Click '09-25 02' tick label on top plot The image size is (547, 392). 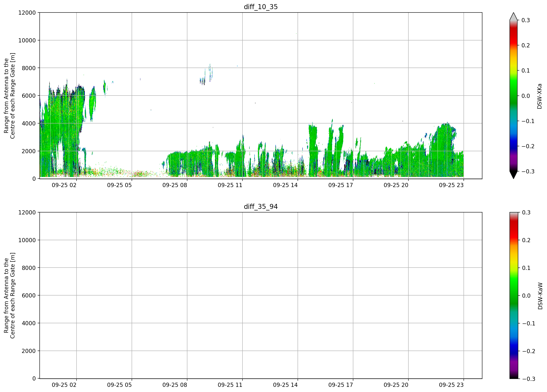64,185
